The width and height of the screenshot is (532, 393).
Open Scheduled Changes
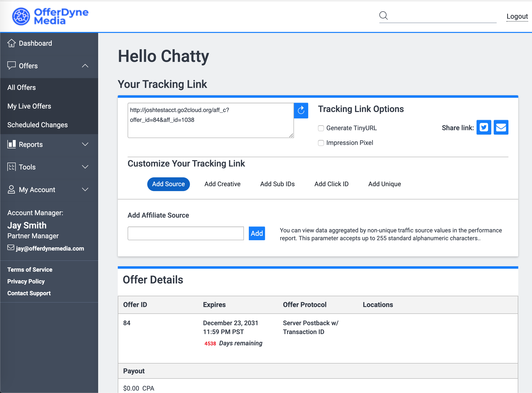point(38,125)
